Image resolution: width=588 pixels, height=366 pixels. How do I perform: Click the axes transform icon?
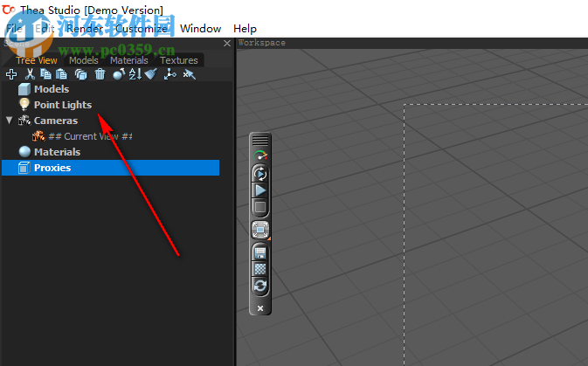[x=169, y=74]
